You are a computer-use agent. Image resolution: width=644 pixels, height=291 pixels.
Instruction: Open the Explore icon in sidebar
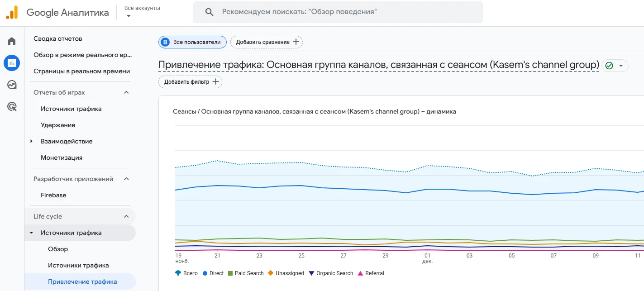tap(12, 85)
